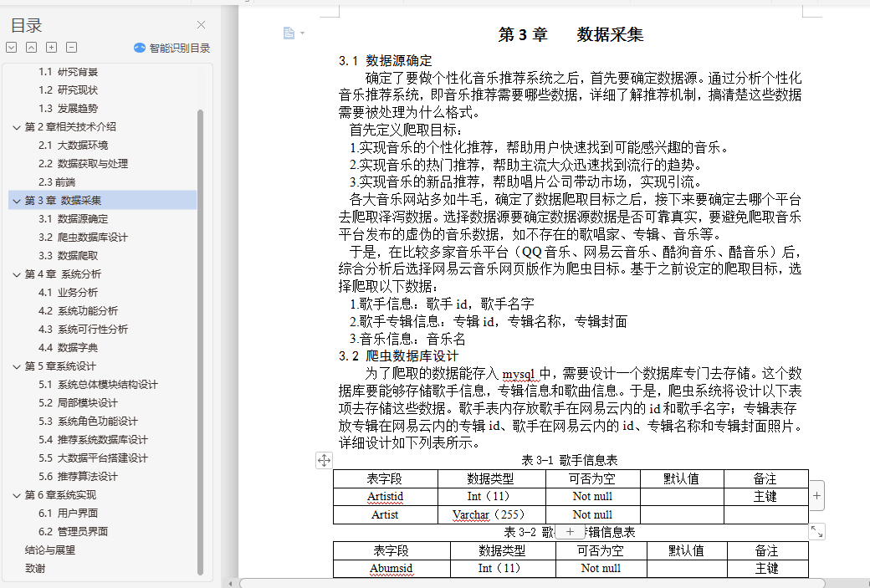
Task: Click the document horizontal scrollbar at bottom
Action: [x=531, y=583]
